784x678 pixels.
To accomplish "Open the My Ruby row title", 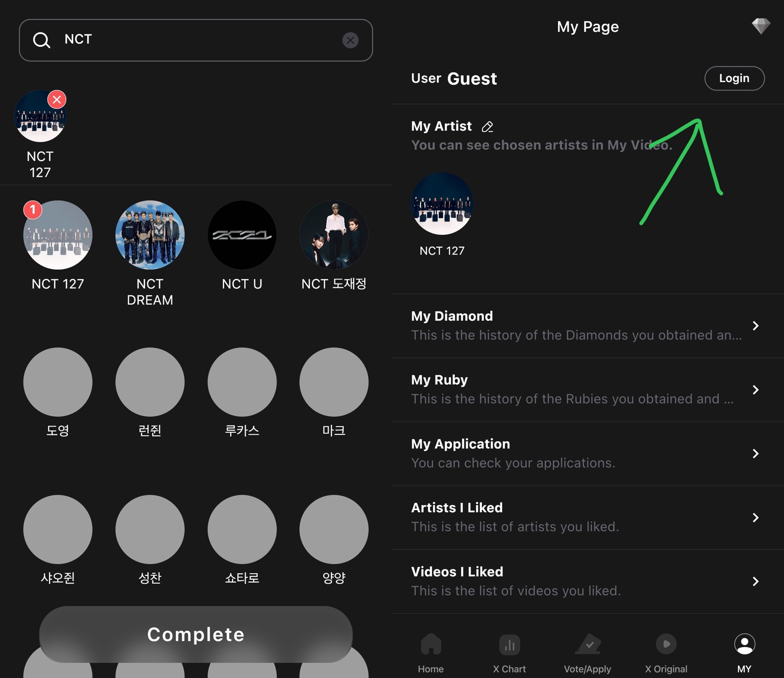I will [439, 380].
